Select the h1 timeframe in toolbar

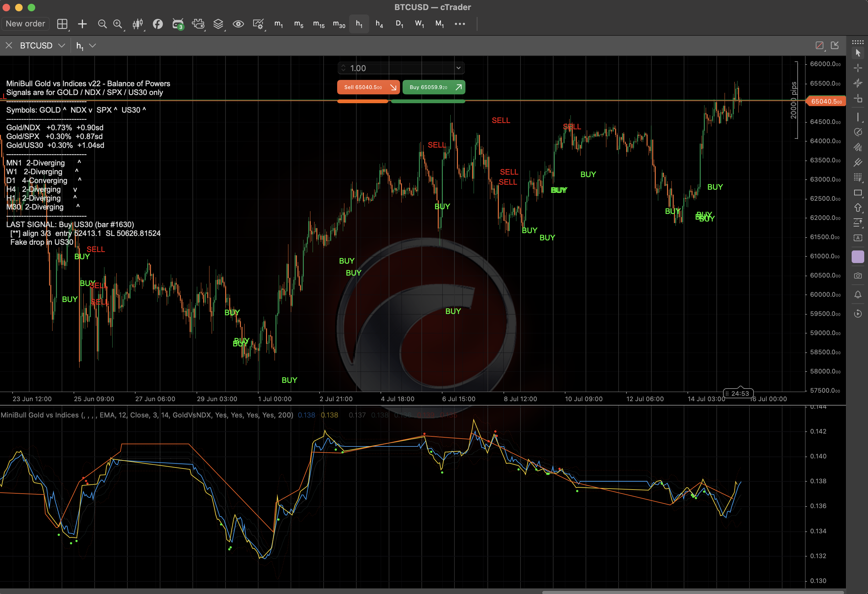[359, 24]
